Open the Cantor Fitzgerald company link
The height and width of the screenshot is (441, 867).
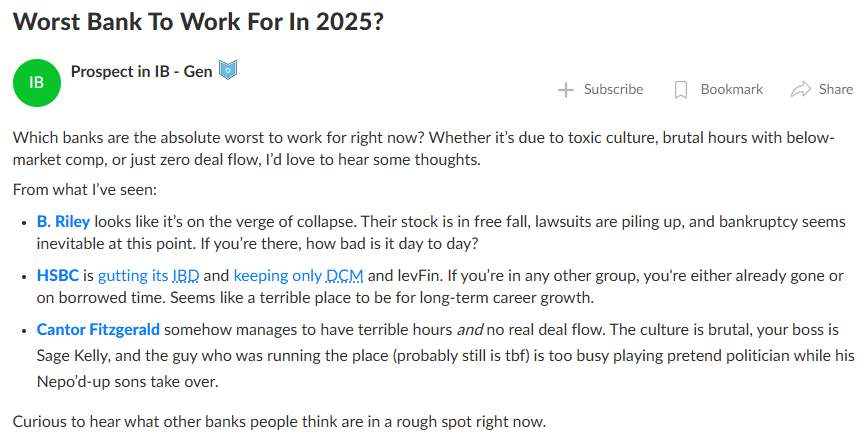pyautogui.click(x=98, y=329)
